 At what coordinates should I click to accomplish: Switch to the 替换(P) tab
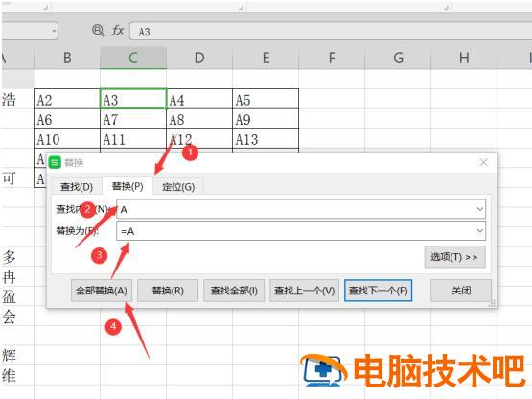(x=127, y=186)
